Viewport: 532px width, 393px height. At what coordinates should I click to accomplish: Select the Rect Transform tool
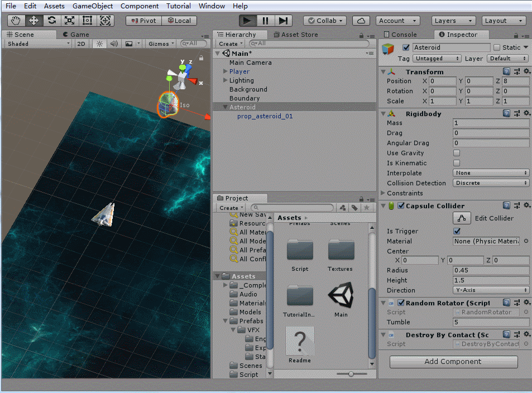[88, 21]
